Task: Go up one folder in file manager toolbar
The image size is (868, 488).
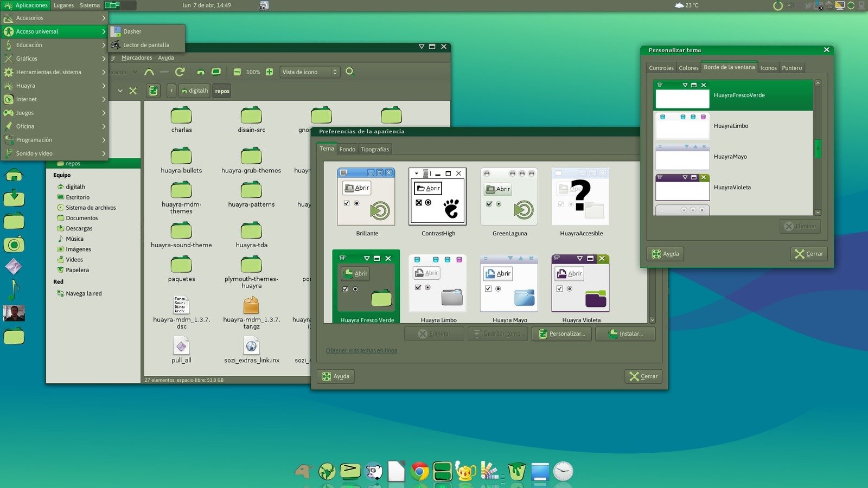Action: [149, 72]
